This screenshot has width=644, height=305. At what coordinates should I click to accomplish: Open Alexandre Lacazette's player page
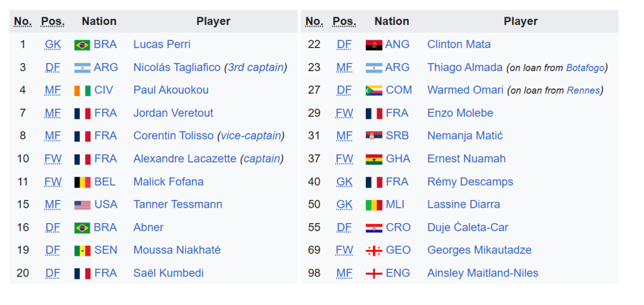(x=185, y=159)
